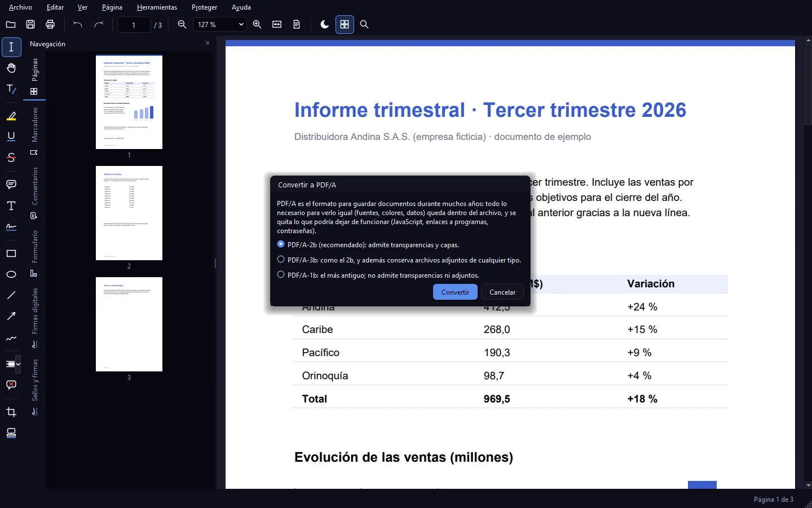Redo the last action
This screenshot has height=508, width=812.
click(x=99, y=24)
